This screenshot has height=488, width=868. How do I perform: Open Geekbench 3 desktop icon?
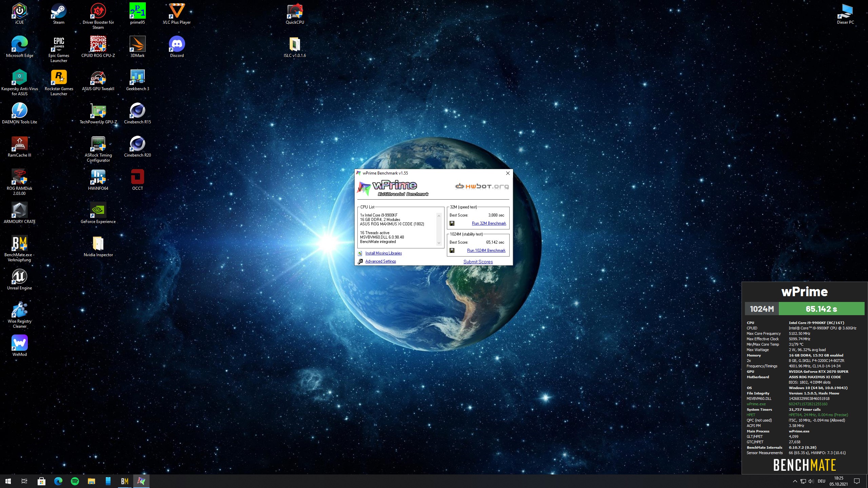pos(137,80)
